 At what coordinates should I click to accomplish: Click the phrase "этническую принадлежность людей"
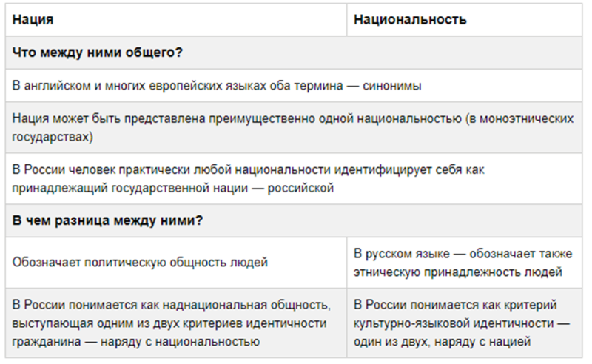pyautogui.click(x=460, y=272)
